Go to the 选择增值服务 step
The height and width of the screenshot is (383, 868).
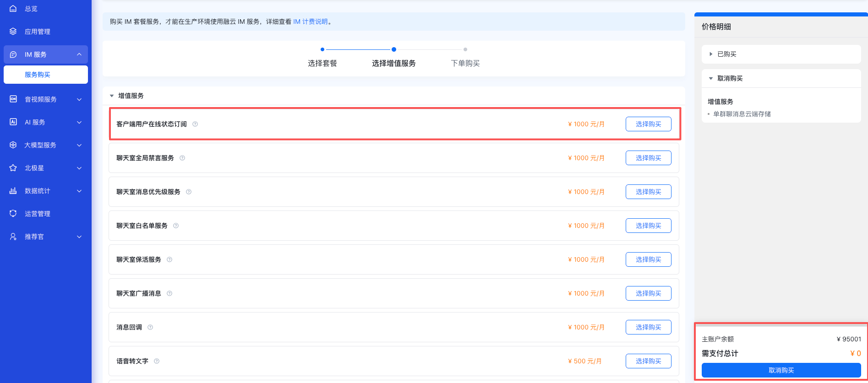394,63
